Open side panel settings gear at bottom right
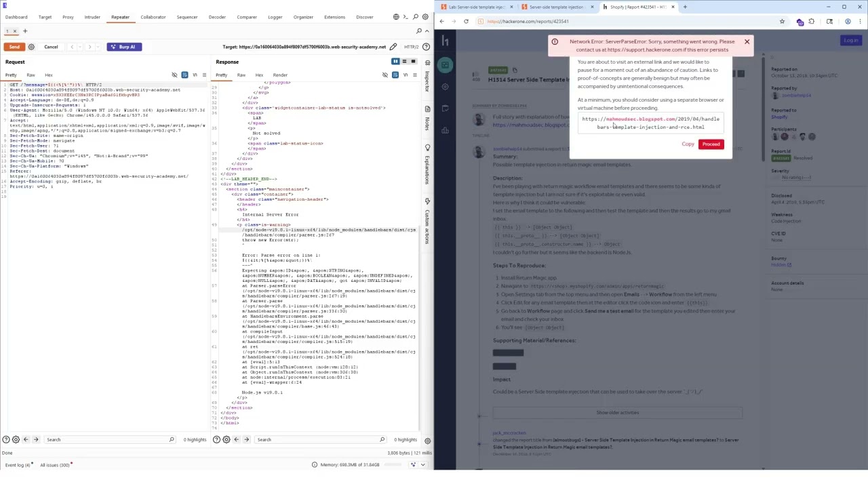 [427, 441]
